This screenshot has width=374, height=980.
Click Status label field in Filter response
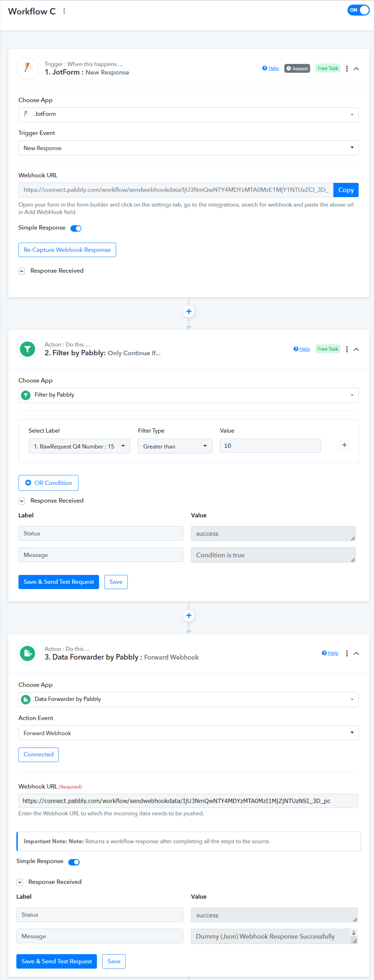(x=100, y=533)
